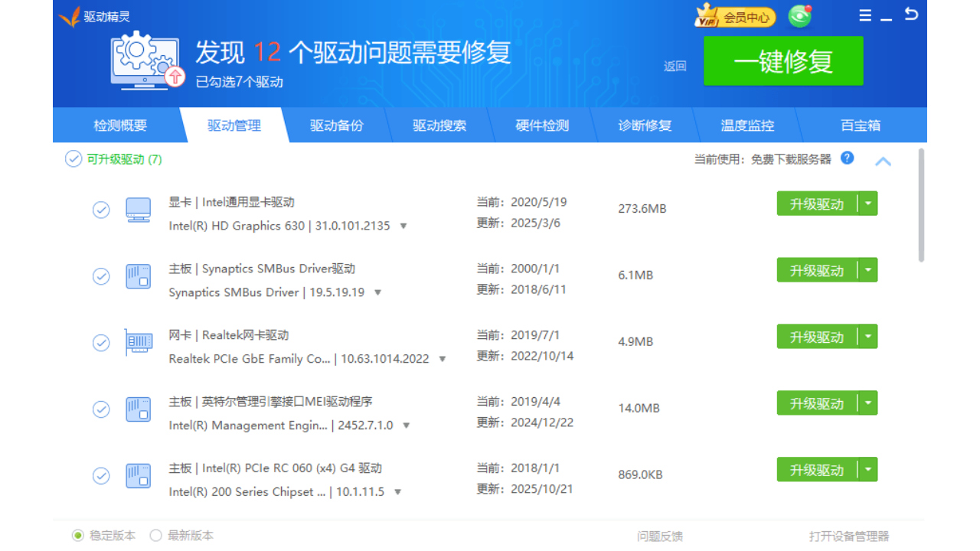Click 升级驱动 for 英特尔管理引擎接口MEI
Image resolution: width=980 pixels, height=551 pixels.
(x=817, y=403)
